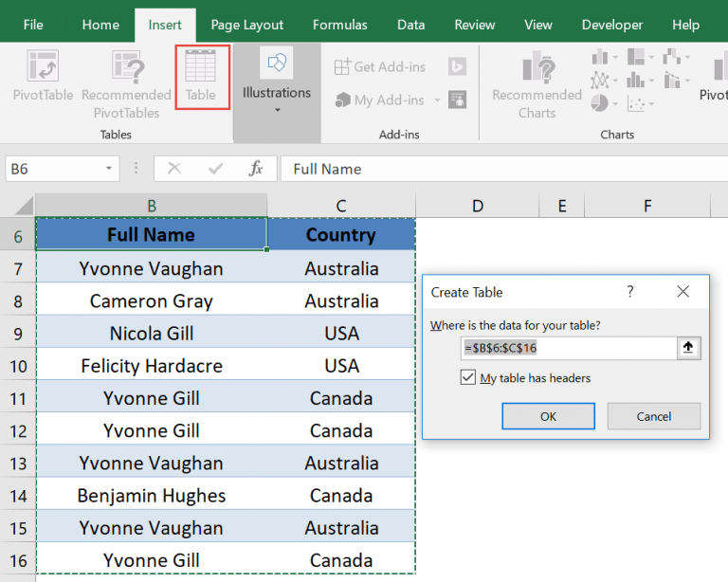
Task: Click the Enter formula checkmark icon
Action: tap(215, 169)
